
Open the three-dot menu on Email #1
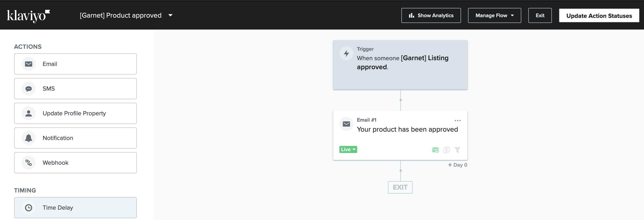click(x=457, y=121)
